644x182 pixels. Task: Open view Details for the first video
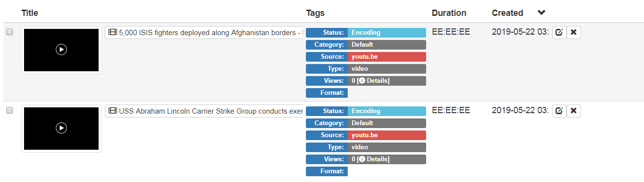pos(374,81)
